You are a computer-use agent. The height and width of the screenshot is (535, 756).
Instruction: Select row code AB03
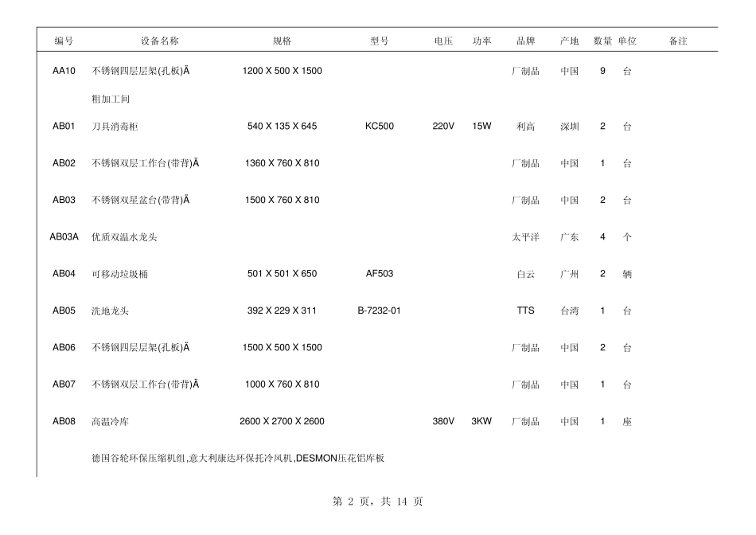[64, 200]
